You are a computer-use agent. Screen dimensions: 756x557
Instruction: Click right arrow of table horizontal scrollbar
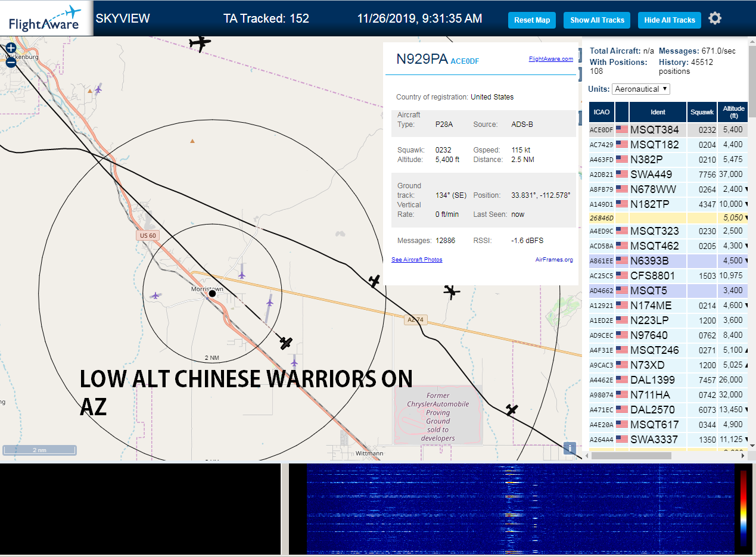742,456
